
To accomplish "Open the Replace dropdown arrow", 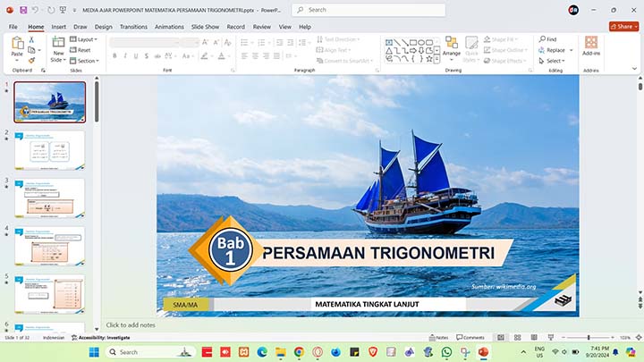I will coord(571,50).
